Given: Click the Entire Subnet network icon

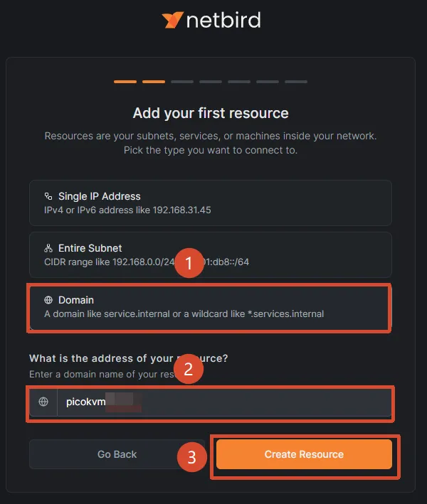Looking at the screenshot, I should point(48,248).
